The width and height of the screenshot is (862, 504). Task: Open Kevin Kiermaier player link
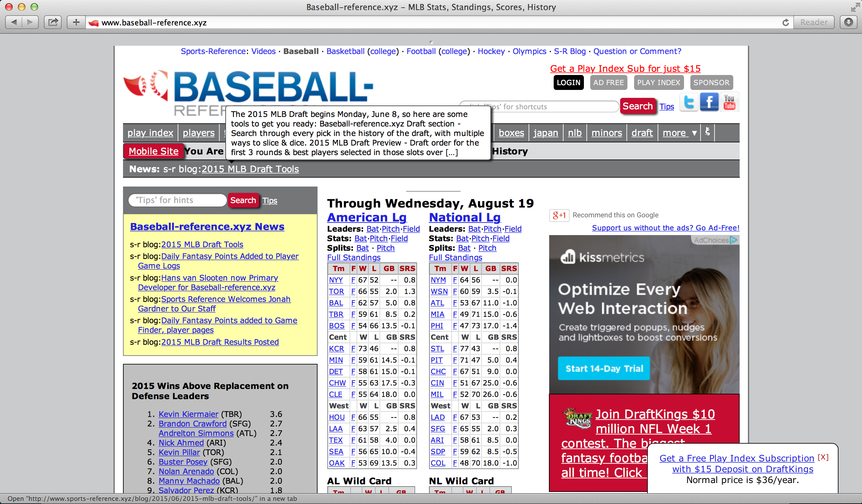pyautogui.click(x=188, y=414)
